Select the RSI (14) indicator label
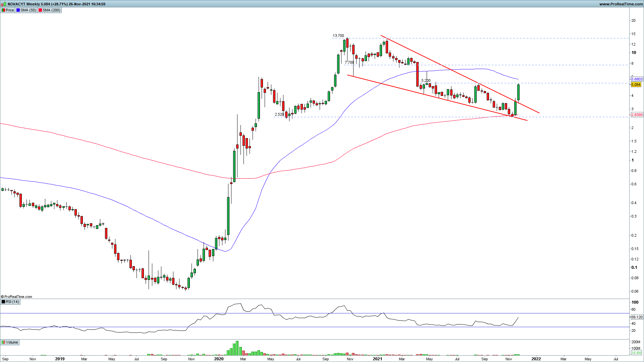644x362 pixels. [x=12, y=302]
